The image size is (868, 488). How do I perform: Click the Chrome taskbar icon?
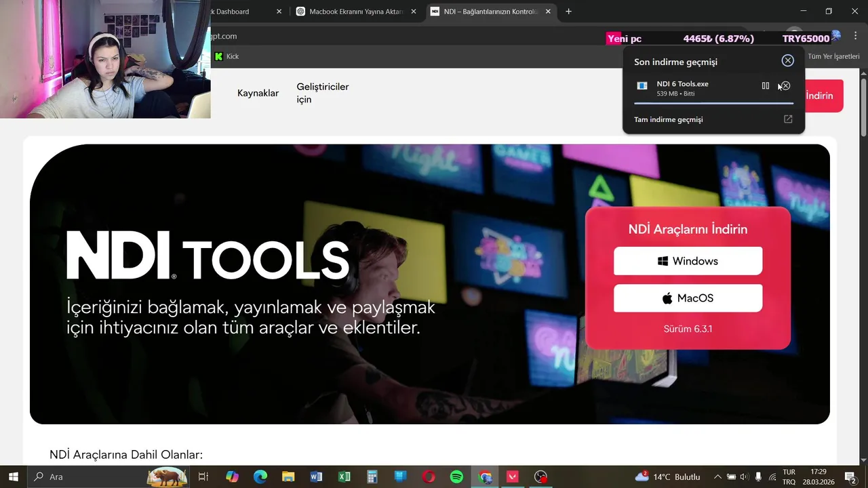click(485, 476)
